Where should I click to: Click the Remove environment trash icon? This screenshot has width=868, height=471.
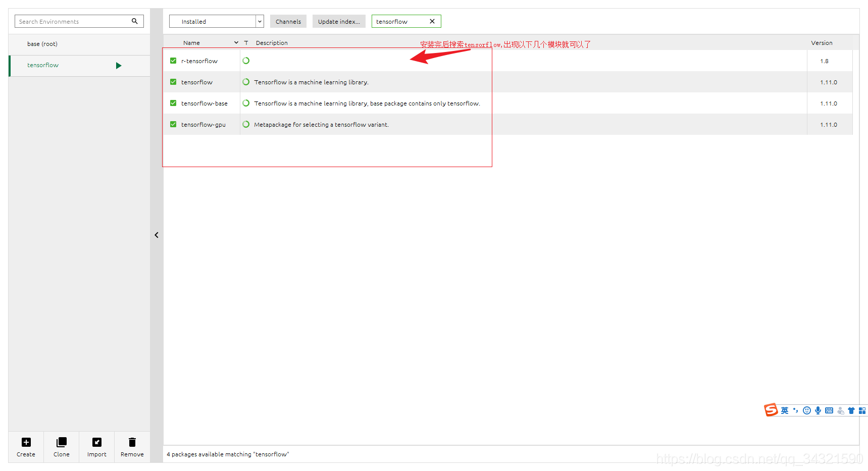pyautogui.click(x=132, y=442)
